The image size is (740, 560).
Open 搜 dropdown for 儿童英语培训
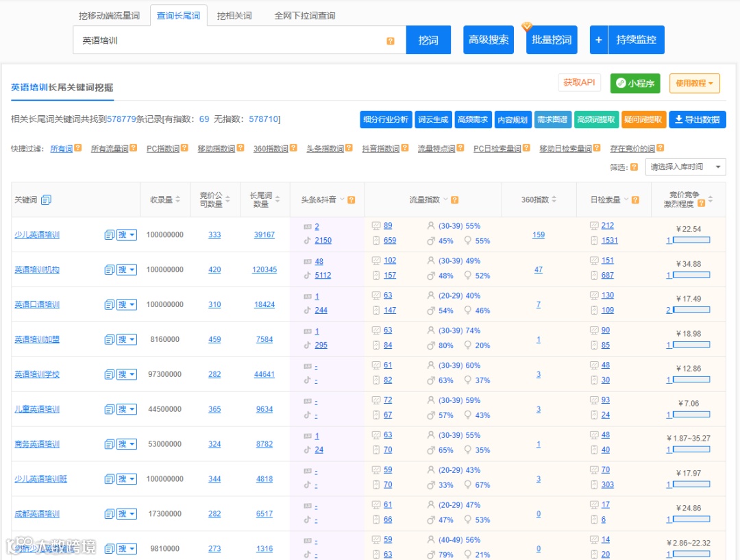coord(127,409)
